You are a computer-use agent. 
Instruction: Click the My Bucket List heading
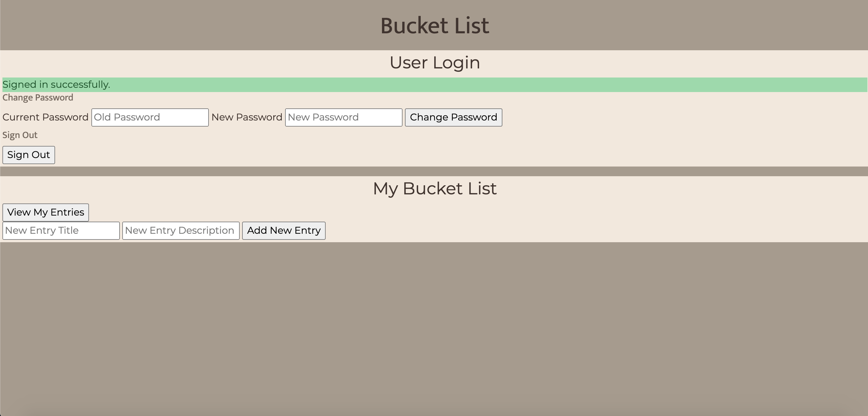[434, 188]
